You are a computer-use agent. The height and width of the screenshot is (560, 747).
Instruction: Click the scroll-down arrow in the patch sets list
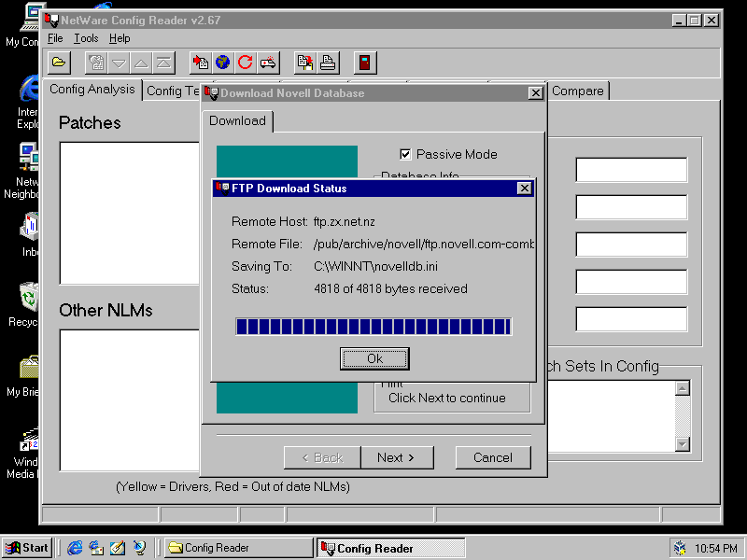pos(683,444)
